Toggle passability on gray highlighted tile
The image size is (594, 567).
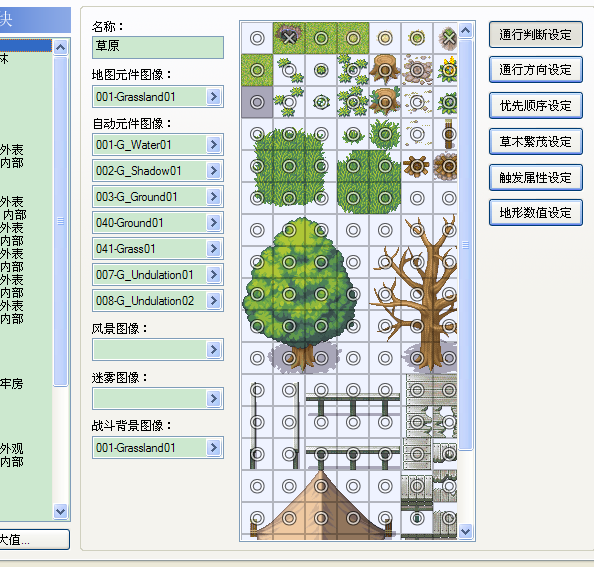(257, 102)
